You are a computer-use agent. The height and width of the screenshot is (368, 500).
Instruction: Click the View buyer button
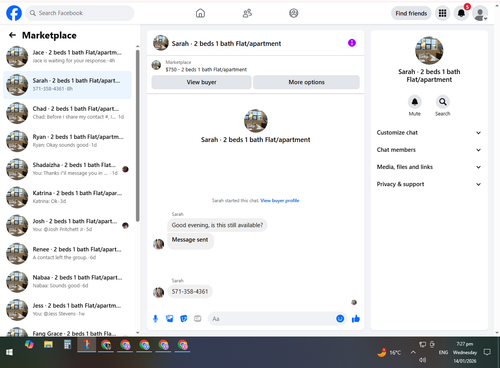201,82
